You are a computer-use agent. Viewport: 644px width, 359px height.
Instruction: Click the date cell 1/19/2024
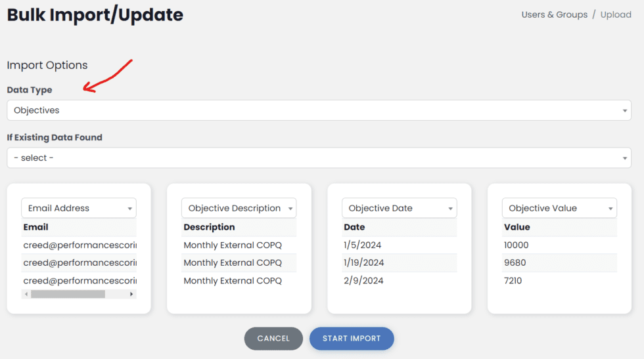tap(364, 263)
